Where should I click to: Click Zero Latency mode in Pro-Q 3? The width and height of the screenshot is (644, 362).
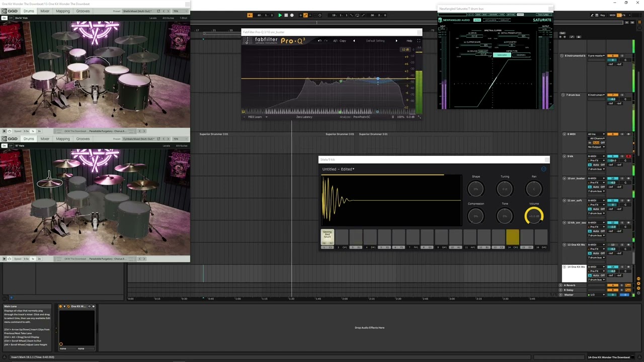(304, 117)
